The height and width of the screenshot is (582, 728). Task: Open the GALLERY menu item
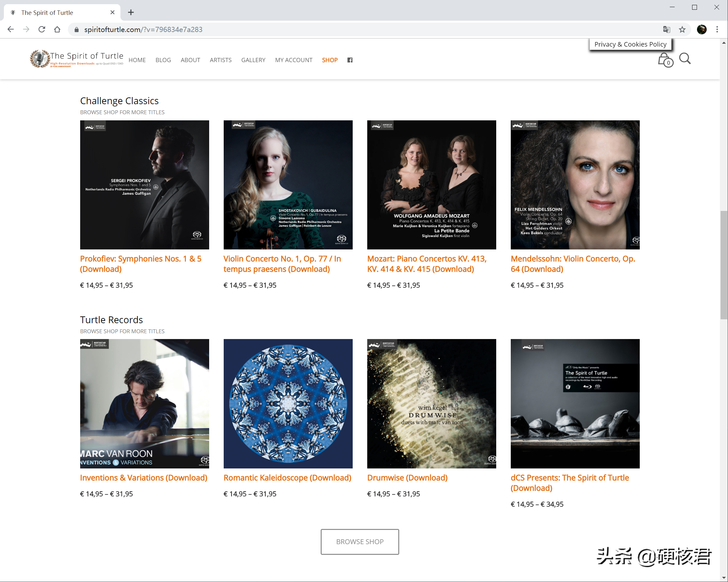253,60
